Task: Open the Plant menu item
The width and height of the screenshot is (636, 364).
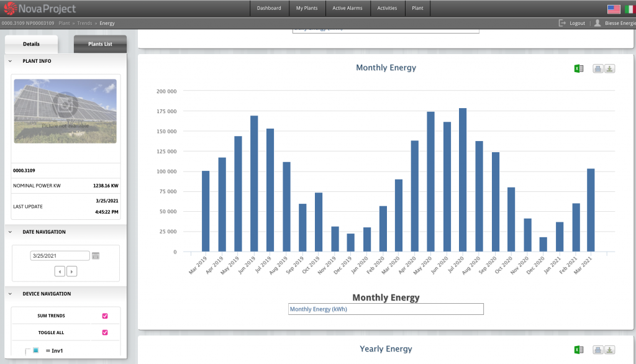Action: (x=417, y=8)
